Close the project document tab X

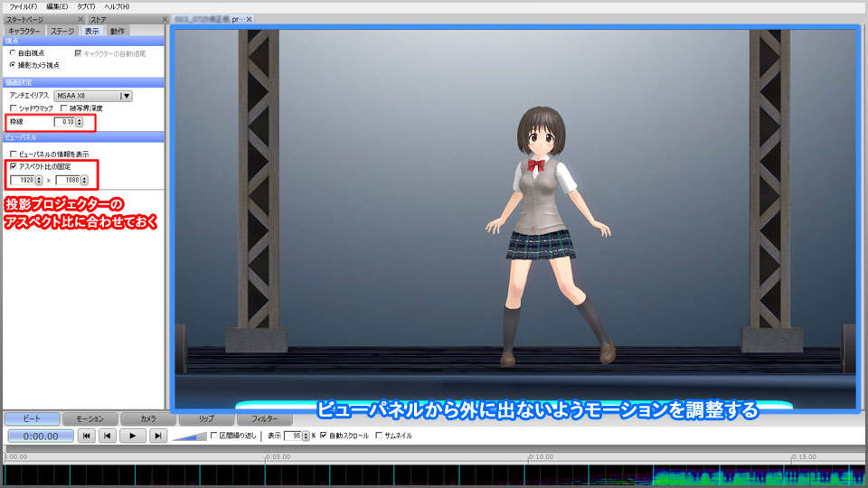[250, 18]
